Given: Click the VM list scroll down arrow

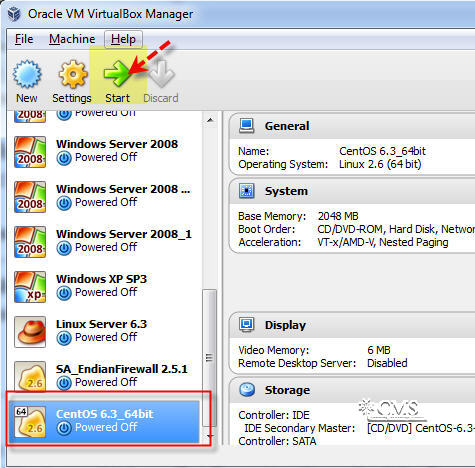Looking at the screenshot, I should coord(210,436).
